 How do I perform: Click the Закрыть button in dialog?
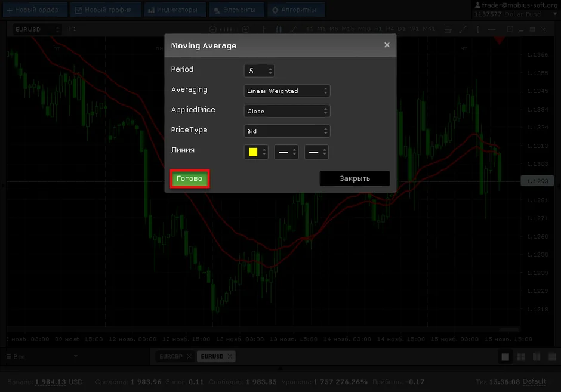(355, 178)
